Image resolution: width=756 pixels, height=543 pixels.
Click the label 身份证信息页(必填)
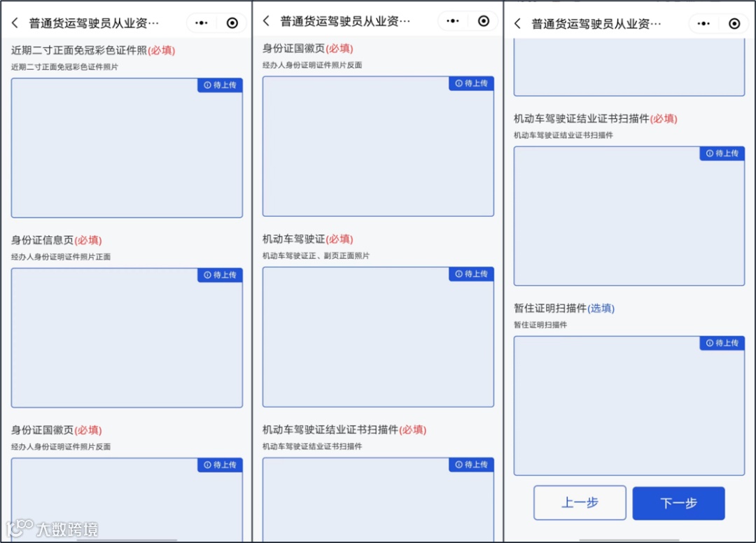[57, 240]
